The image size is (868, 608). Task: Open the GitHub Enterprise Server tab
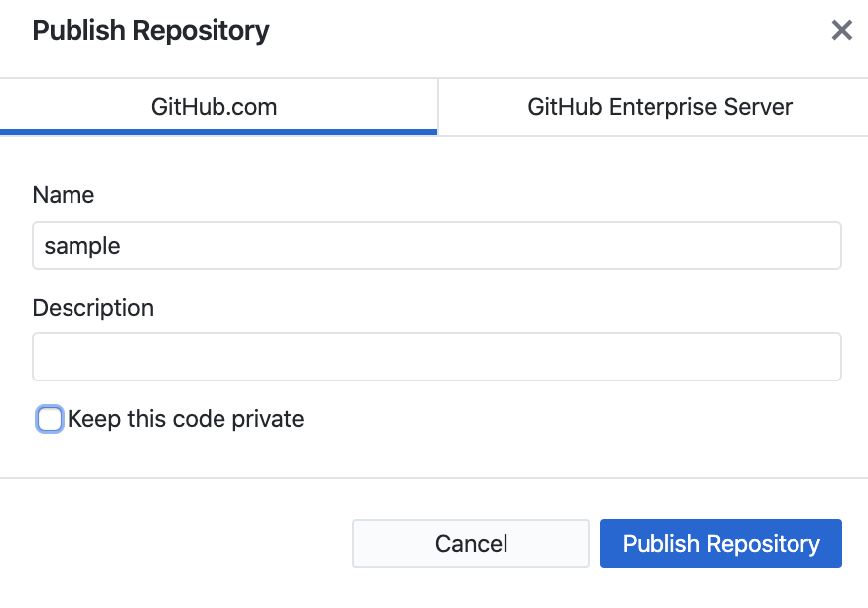pos(659,107)
